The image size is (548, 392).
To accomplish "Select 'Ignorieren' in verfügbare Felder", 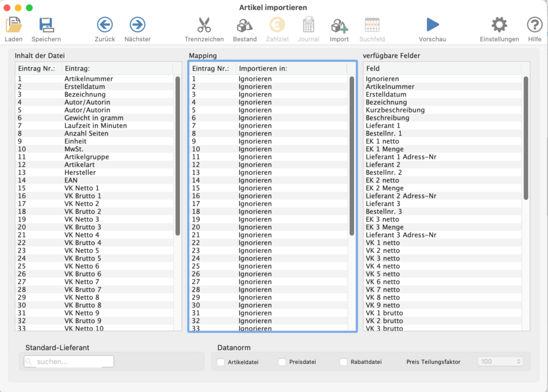I will click(382, 79).
